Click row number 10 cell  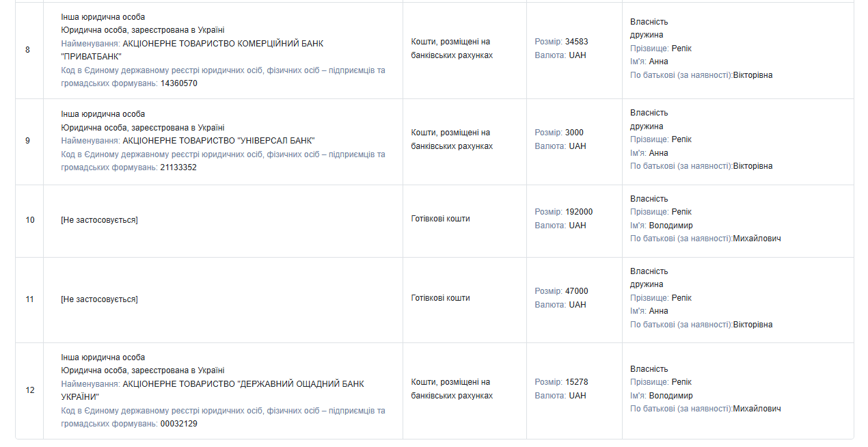29,220
